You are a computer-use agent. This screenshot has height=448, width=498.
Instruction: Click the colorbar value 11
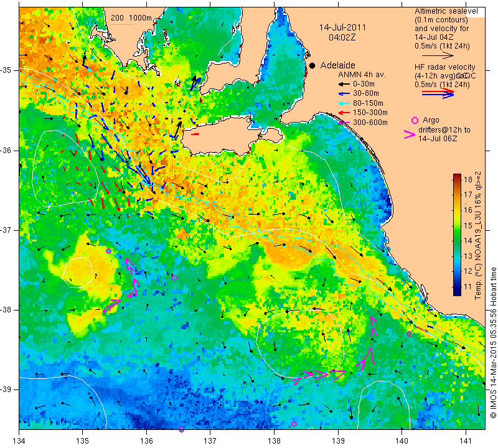pyautogui.click(x=468, y=287)
